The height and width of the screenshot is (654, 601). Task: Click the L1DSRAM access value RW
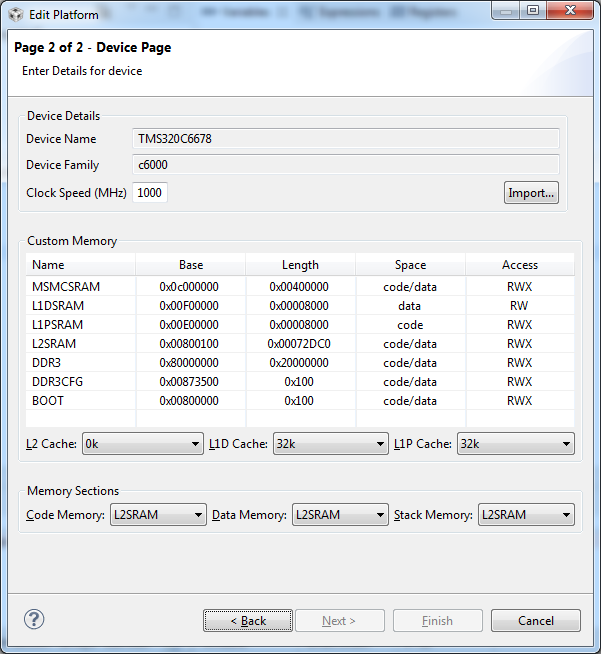click(x=519, y=306)
